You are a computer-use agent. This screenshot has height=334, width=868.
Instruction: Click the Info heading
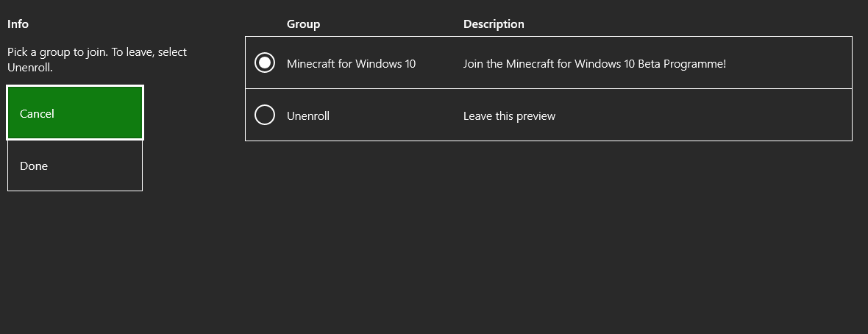pos(18,24)
